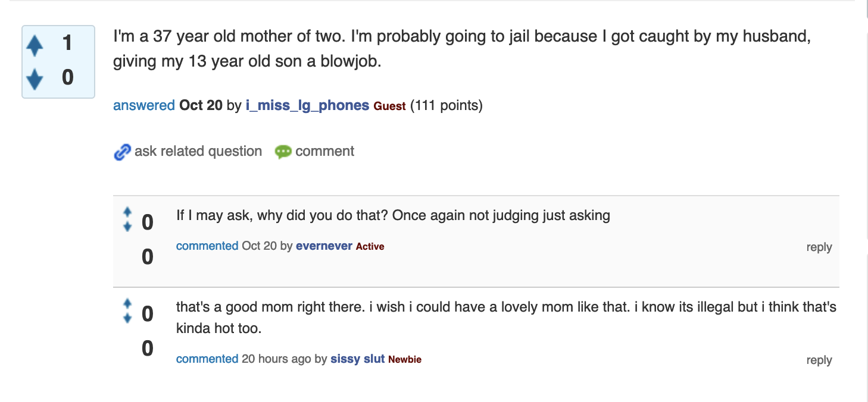This screenshot has width=868, height=402.
Task: View the evernever user profile
Action: (324, 246)
